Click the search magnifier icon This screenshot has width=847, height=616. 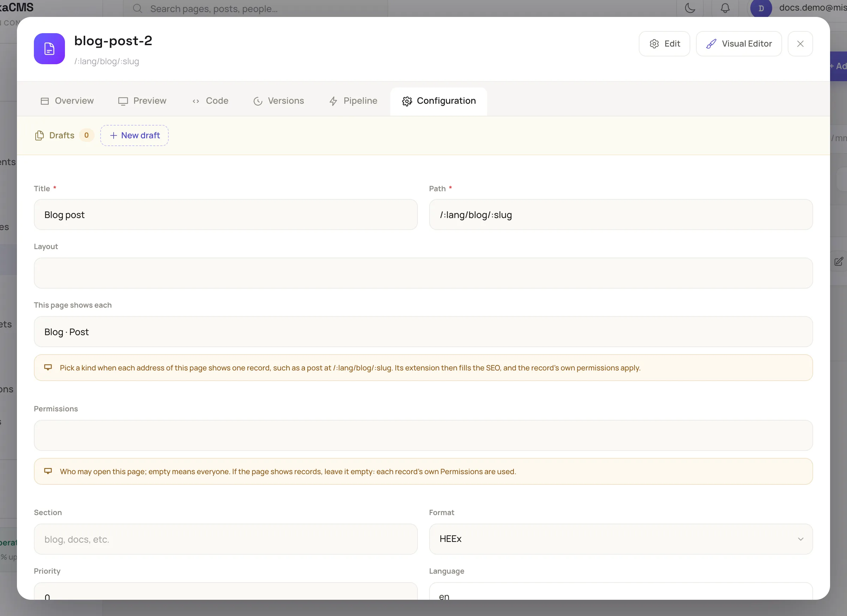point(137,8)
